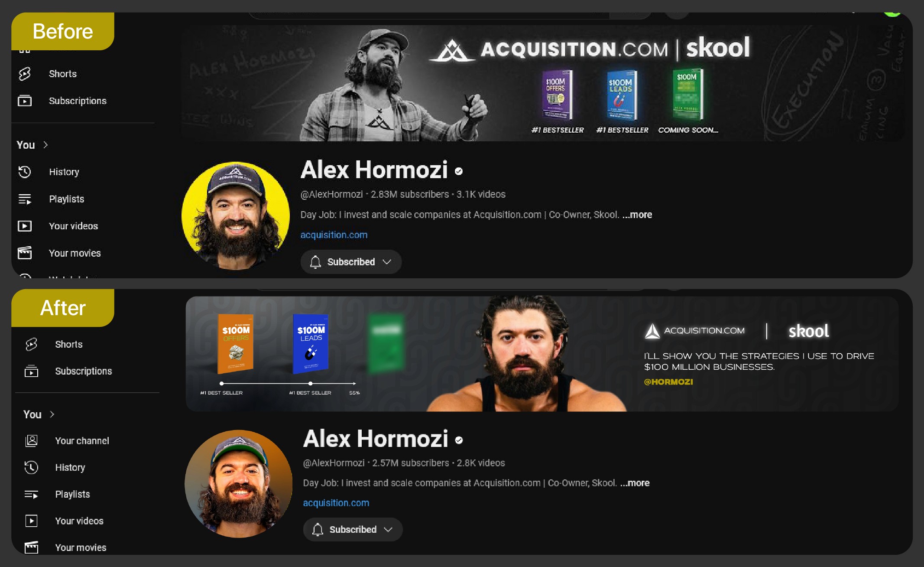The width and height of the screenshot is (924, 567).
Task: Open Subscribed dropdown arrow in Before panel
Action: tap(387, 262)
